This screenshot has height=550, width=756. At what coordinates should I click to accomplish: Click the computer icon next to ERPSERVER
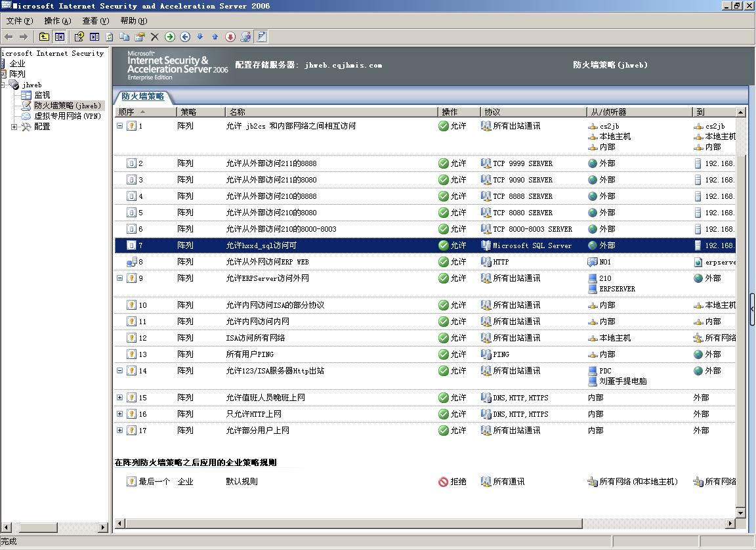point(593,289)
